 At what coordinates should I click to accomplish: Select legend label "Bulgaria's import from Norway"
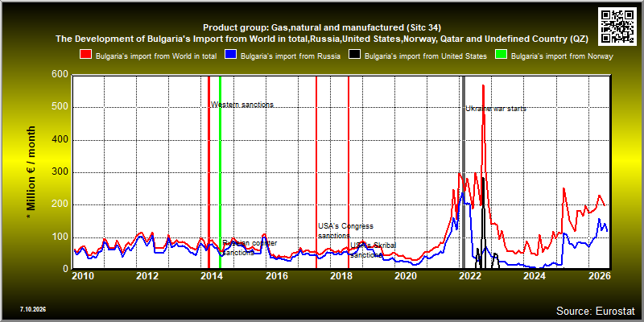(x=562, y=56)
